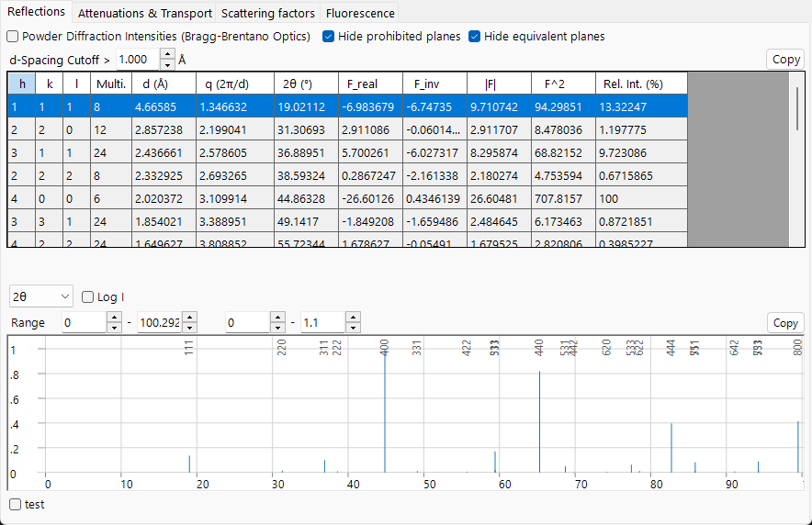Decrease the 100.292 range maximum using down arrow
The width and height of the screenshot is (812, 525).
coord(189,328)
